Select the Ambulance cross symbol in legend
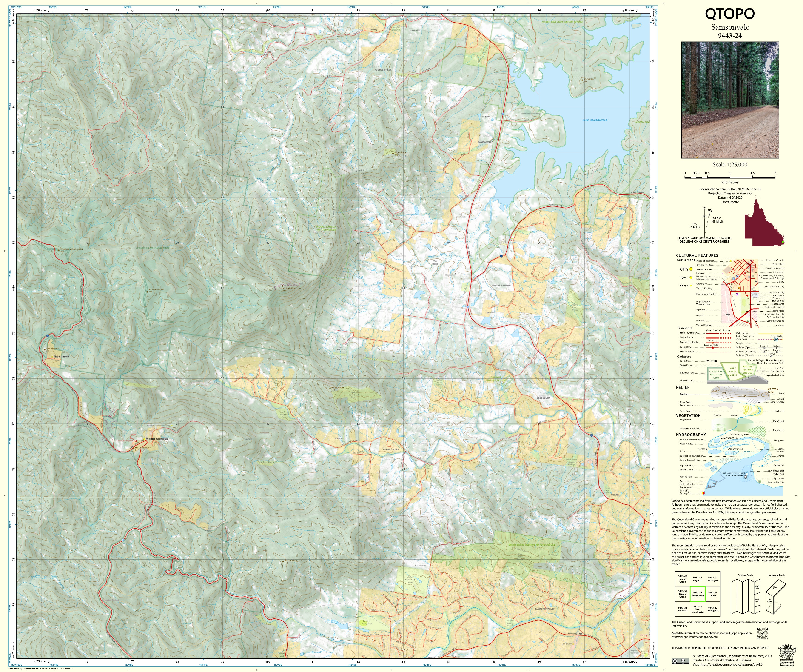Image resolution: width=803 pixels, height=672 pixels. click(747, 296)
